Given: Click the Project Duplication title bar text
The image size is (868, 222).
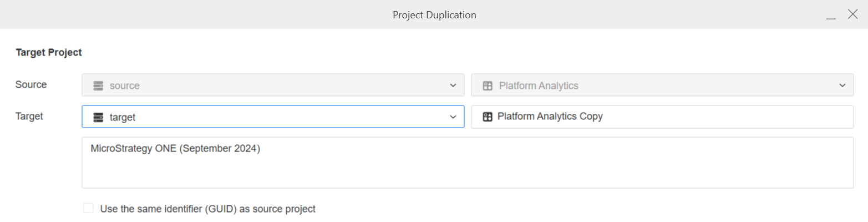Looking at the screenshot, I should point(434,15).
